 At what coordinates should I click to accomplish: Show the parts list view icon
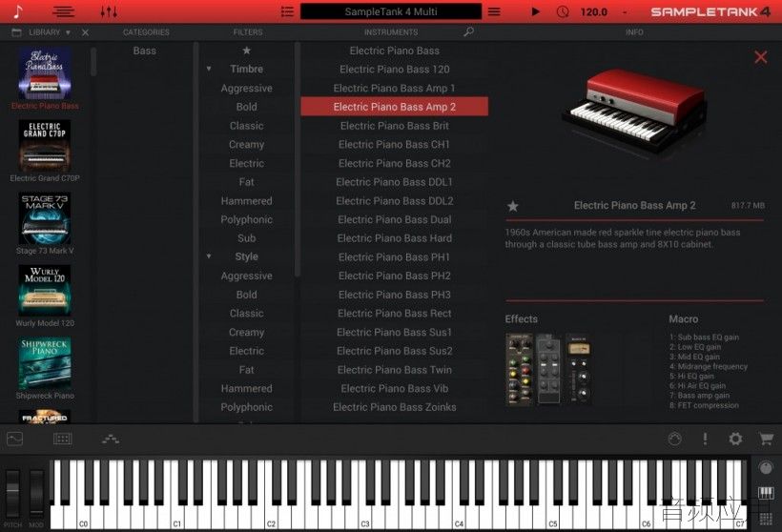tap(63, 11)
